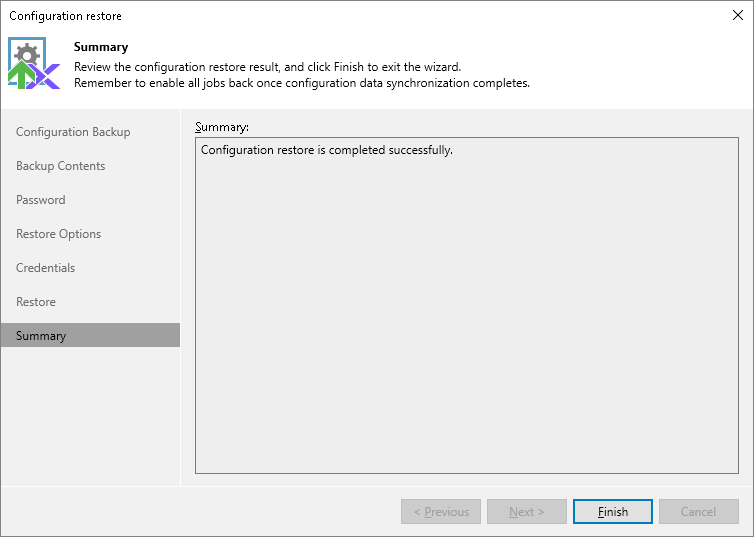This screenshot has width=754, height=537.
Task: Open the Password step in sidebar
Action: (x=41, y=200)
